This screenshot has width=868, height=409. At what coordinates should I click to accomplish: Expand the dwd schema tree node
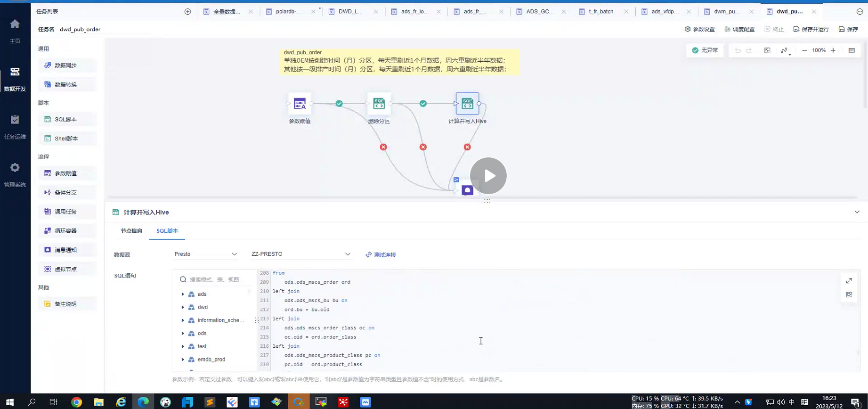click(x=183, y=307)
